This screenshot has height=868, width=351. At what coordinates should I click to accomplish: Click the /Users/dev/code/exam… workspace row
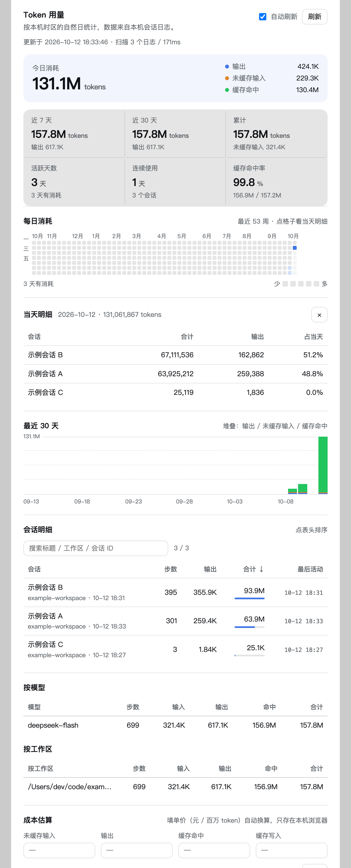pos(175,787)
